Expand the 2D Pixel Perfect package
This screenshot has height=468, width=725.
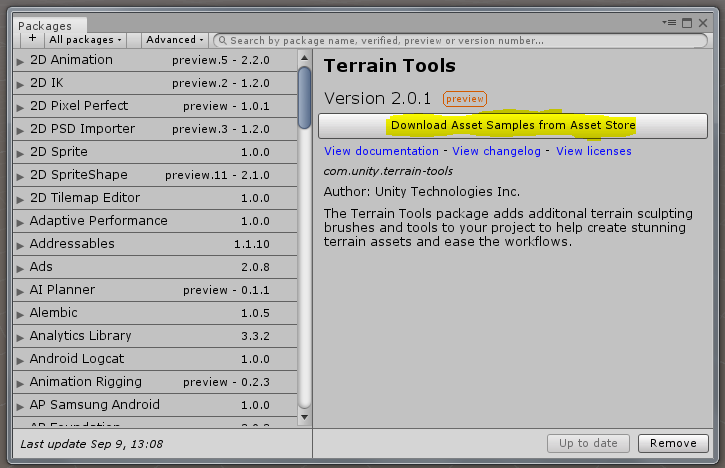pos(20,107)
